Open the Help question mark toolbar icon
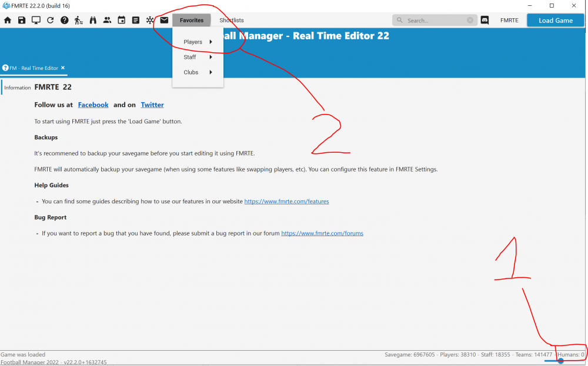The height and width of the screenshot is (366, 588). (65, 20)
